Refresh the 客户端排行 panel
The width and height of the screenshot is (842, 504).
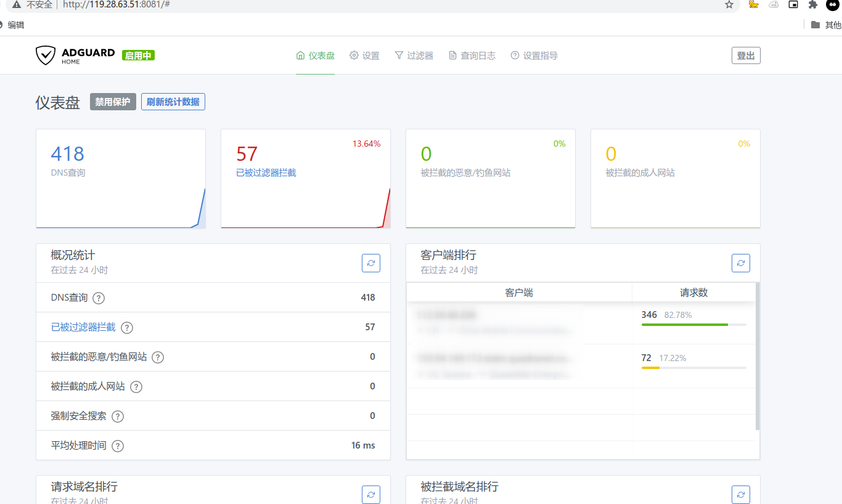[x=741, y=263]
